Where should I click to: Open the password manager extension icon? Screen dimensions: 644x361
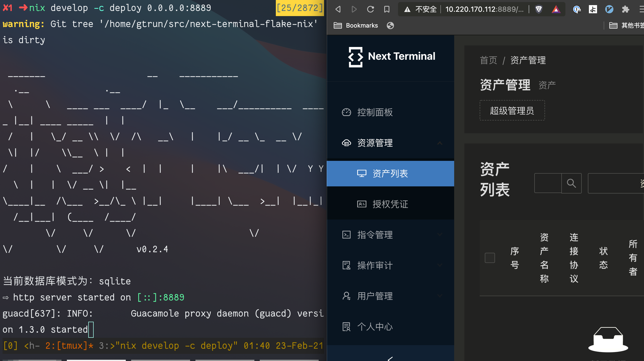[x=577, y=9]
